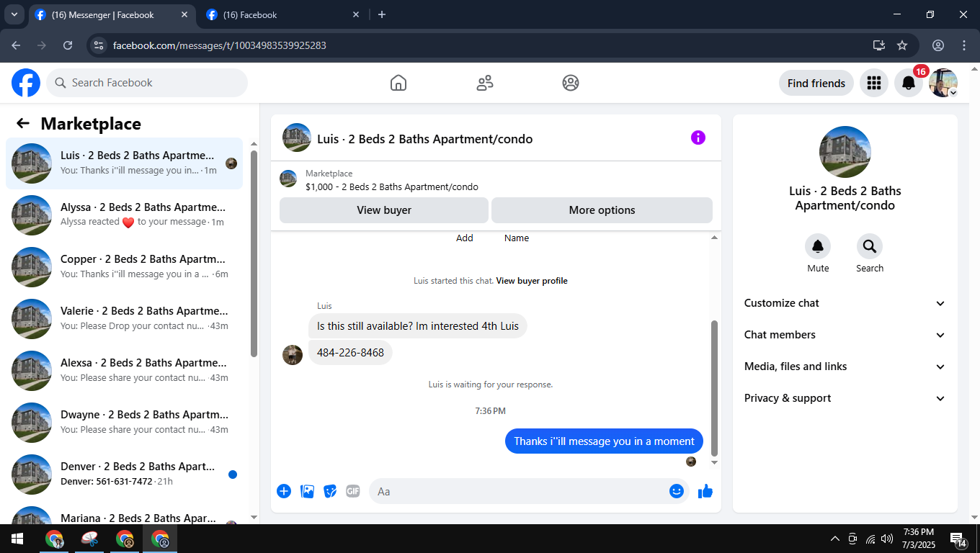Expand Chat members section
Screen dimensions: 980x553
(845, 335)
